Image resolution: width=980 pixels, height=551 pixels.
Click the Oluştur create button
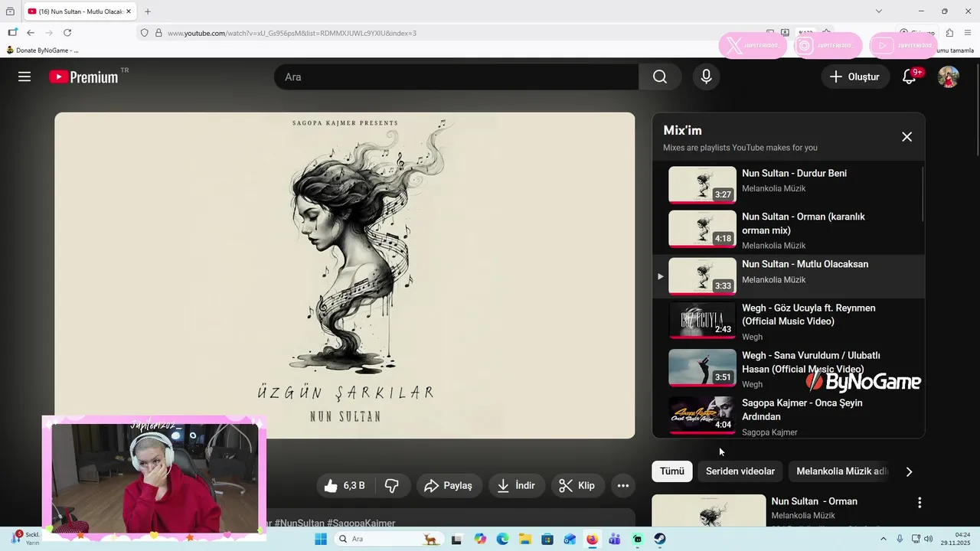(855, 77)
